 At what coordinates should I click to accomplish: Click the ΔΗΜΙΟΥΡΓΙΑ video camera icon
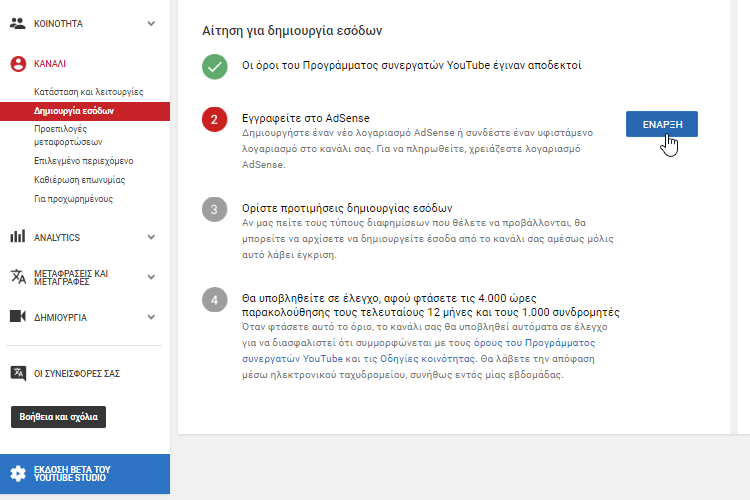pos(18,316)
